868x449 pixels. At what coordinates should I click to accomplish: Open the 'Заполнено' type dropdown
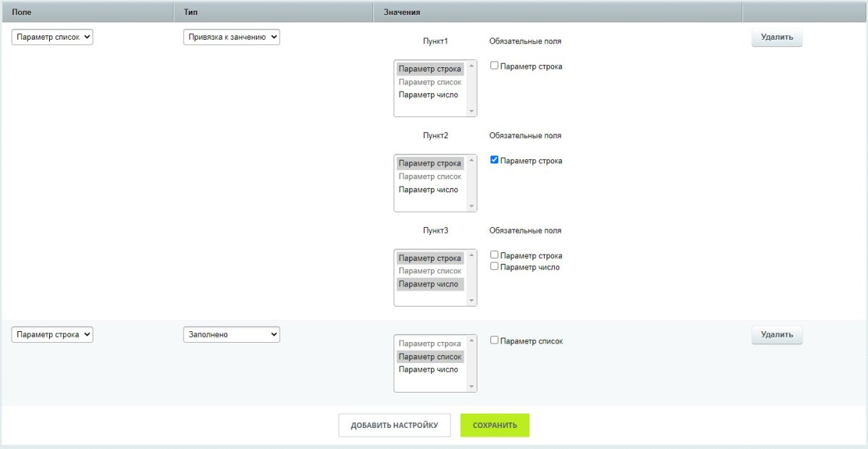(231, 335)
